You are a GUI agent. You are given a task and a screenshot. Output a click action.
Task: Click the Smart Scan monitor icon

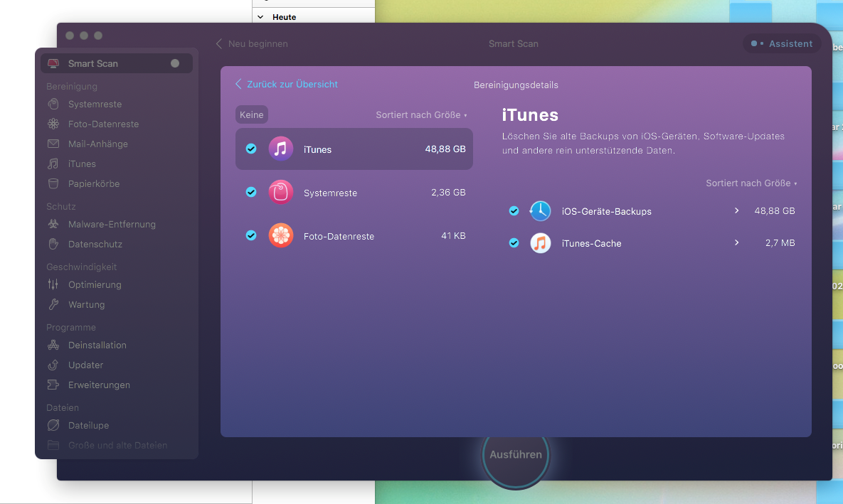tap(53, 63)
